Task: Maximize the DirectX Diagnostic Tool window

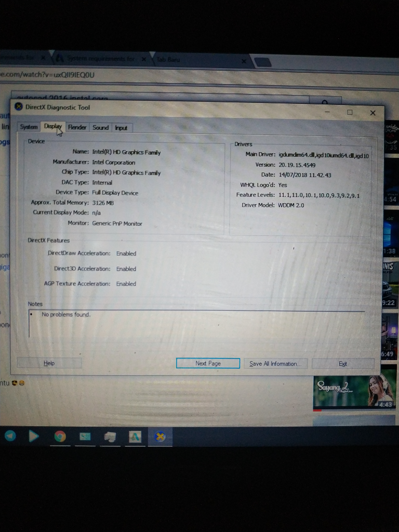Action: (x=350, y=112)
